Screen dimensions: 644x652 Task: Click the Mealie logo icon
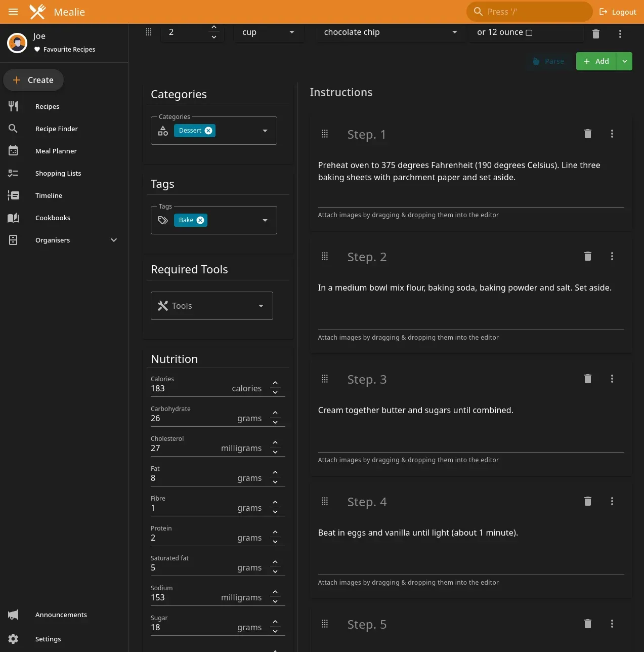pos(37,12)
